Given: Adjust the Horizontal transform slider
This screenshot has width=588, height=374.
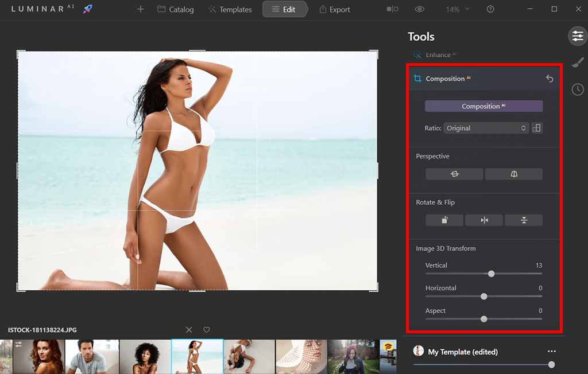Looking at the screenshot, I should pyautogui.click(x=483, y=297).
